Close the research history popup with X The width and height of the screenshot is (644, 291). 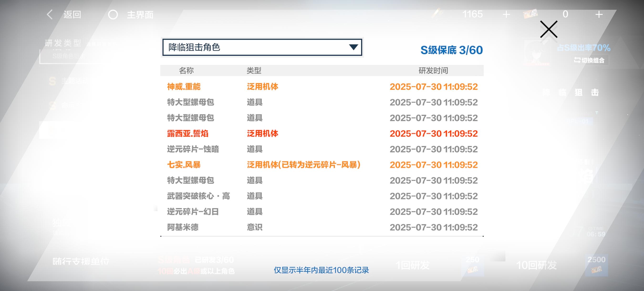tap(549, 29)
